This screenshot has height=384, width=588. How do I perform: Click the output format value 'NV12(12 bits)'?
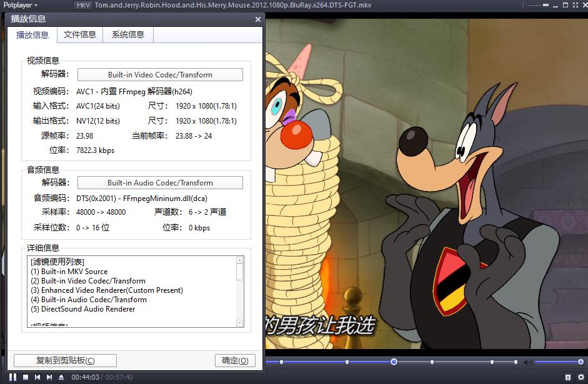click(x=98, y=121)
